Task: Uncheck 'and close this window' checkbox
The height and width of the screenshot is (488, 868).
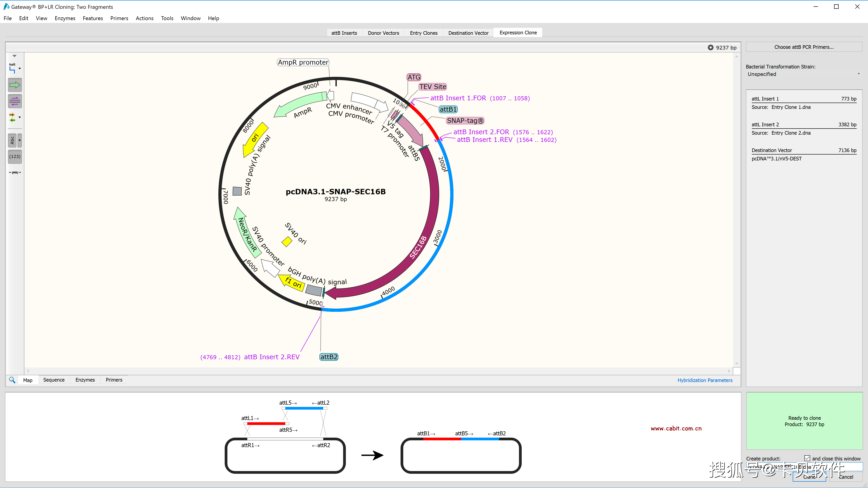Action: click(x=807, y=458)
